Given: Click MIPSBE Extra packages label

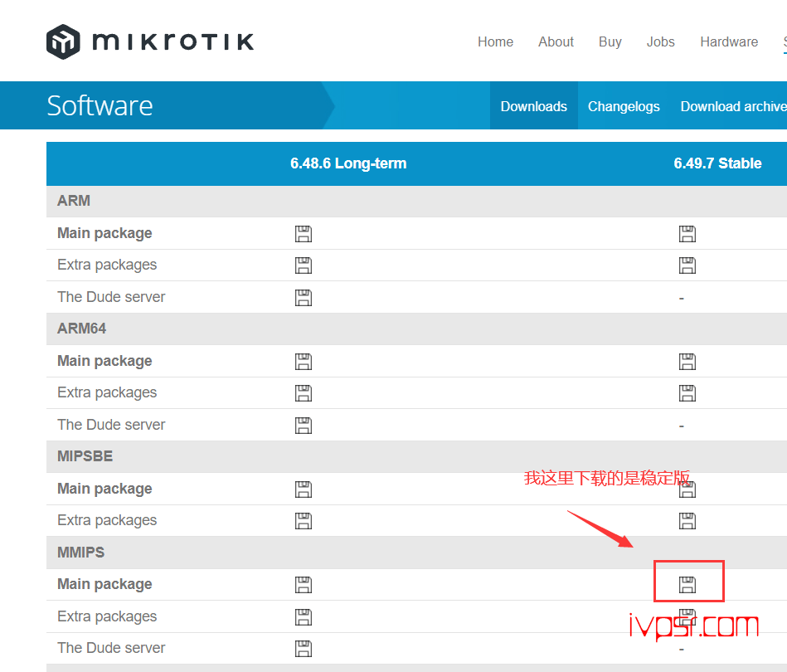Looking at the screenshot, I should click(107, 521).
